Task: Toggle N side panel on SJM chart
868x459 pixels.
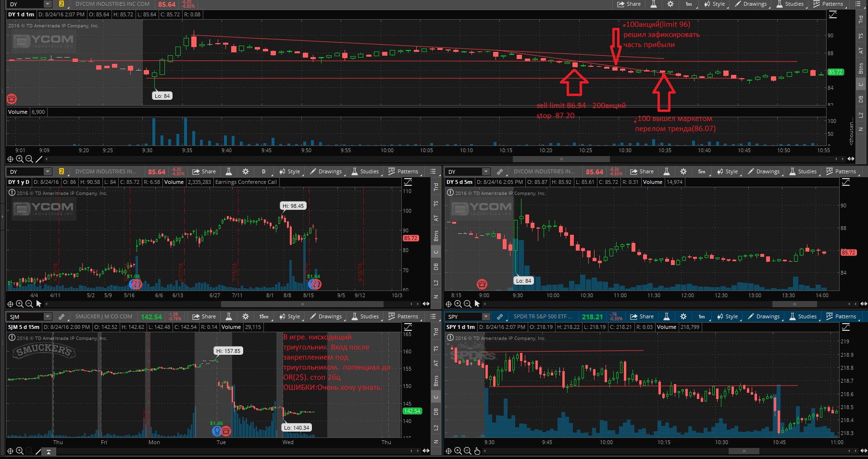Action: pos(436,442)
